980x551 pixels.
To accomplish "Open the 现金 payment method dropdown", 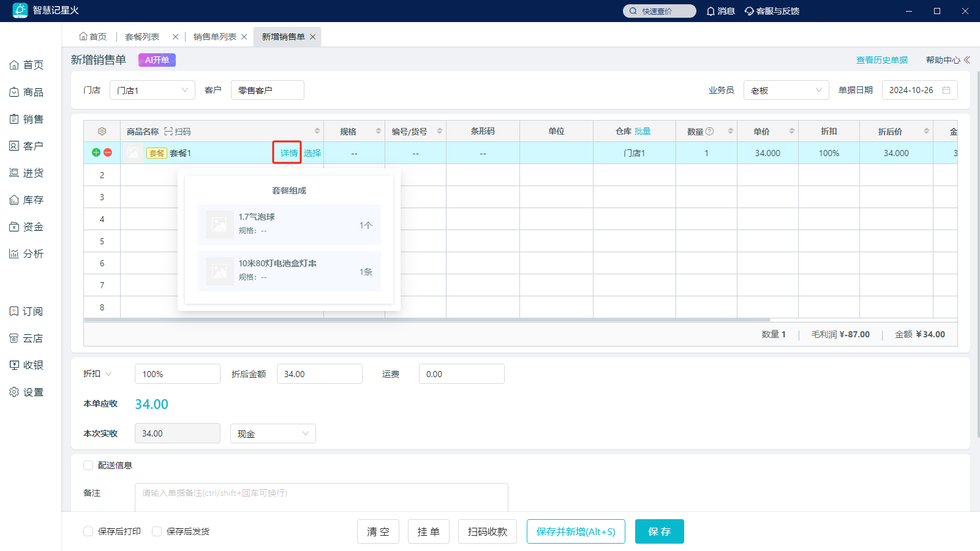I will pyautogui.click(x=273, y=433).
